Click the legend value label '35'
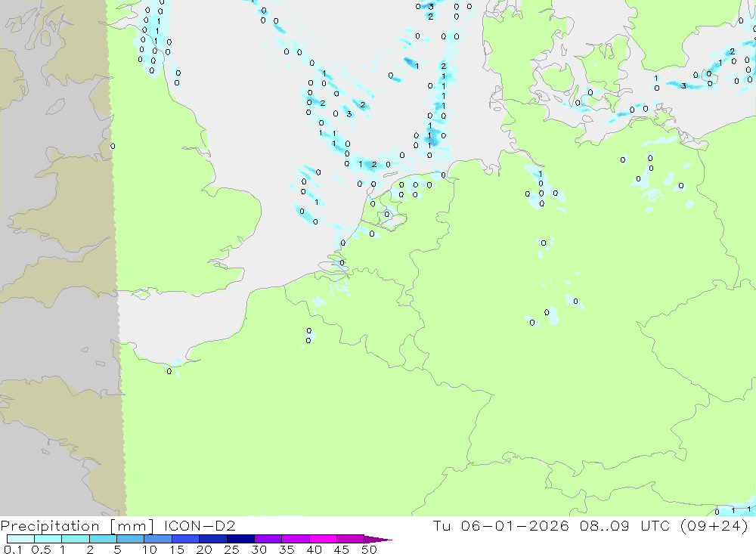Image resolution: width=756 pixels, height=554 pixels. click(287, 549)
